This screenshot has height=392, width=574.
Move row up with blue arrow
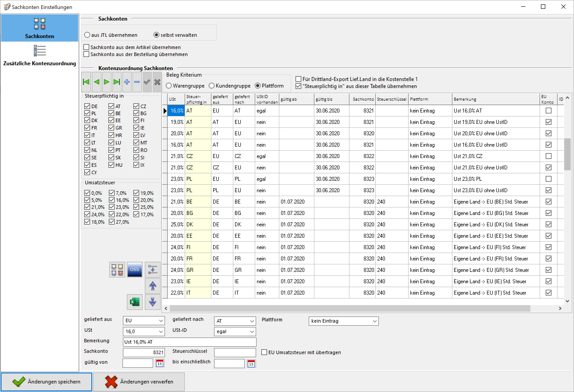click(152, 286)
